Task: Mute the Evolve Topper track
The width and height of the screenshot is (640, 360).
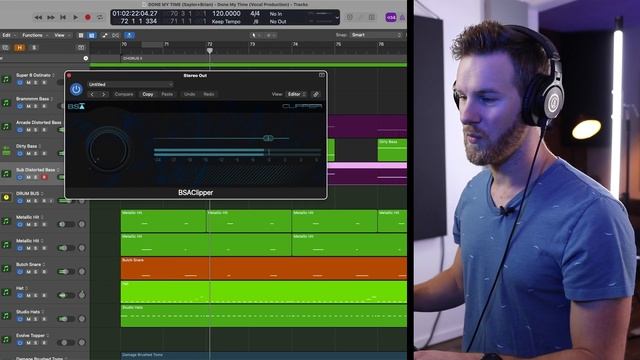Action: 29,343
